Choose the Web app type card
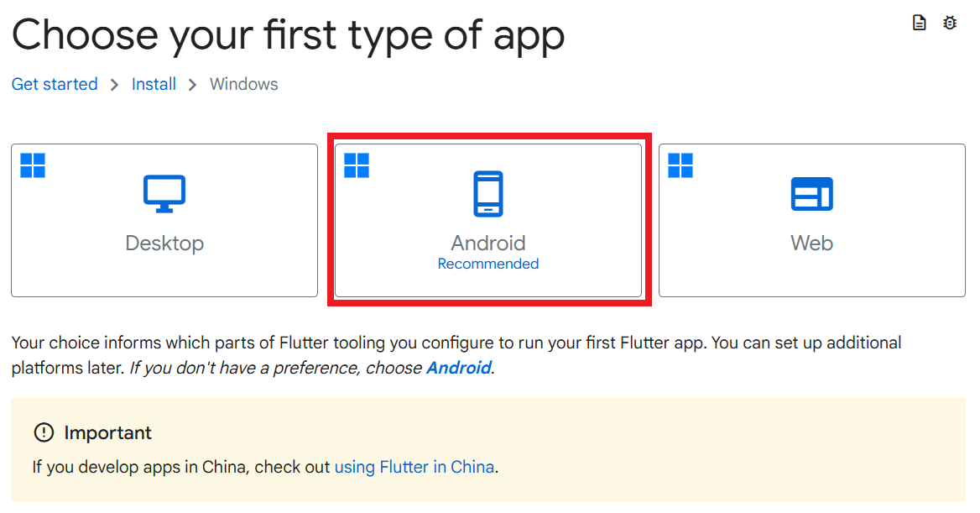The width and height of the screenshot is (980, 513). tap(811, 220)
